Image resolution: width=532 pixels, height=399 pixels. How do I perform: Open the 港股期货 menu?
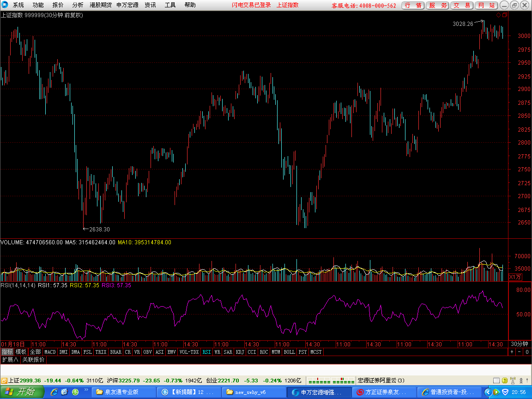pos(100,5)
